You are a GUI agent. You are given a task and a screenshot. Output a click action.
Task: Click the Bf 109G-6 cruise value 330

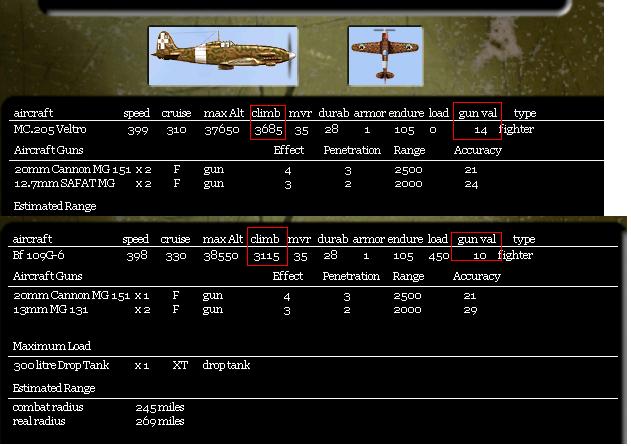[x=176, y=256]
